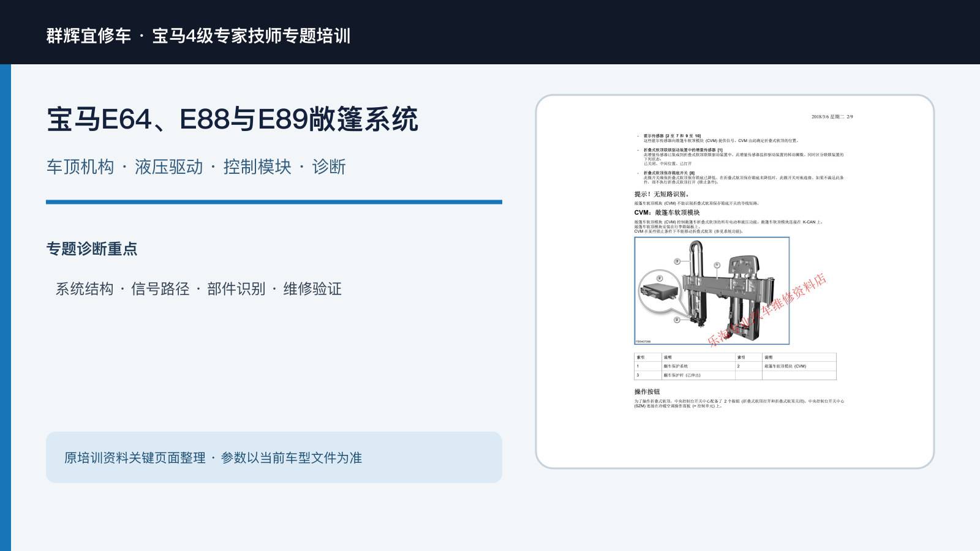980x551 pixels.
Task: Click the subtitle word 诊断
Action: [329, 167]
